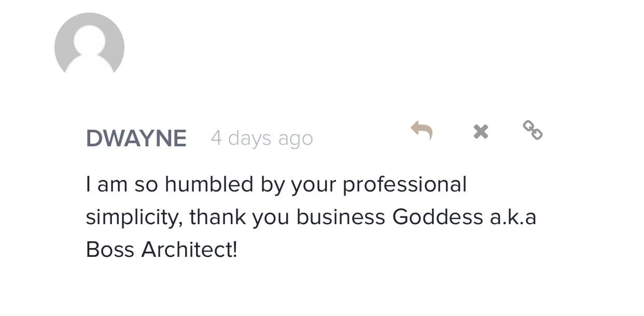Click the word "your" in first comment line
The height and width of the screenshot is (316, 644).
click(x=314, y=185)
